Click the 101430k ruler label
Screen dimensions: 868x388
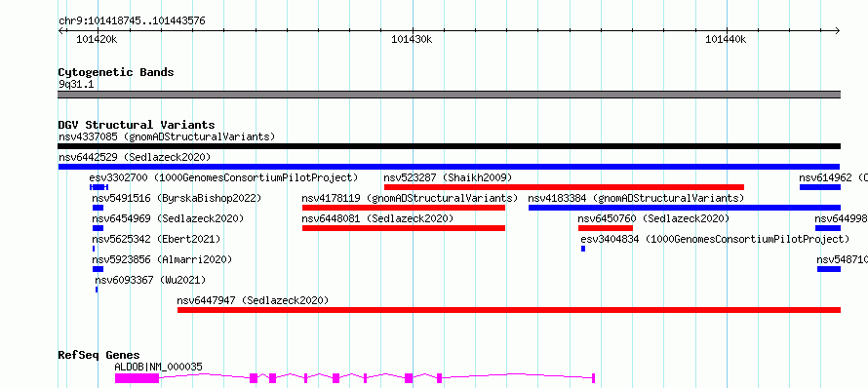412,39
